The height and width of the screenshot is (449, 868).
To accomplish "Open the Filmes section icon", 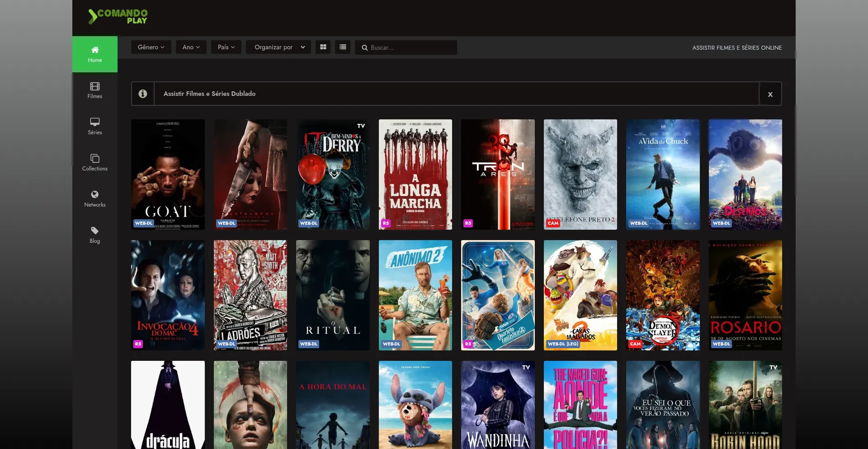I will 94,86.
